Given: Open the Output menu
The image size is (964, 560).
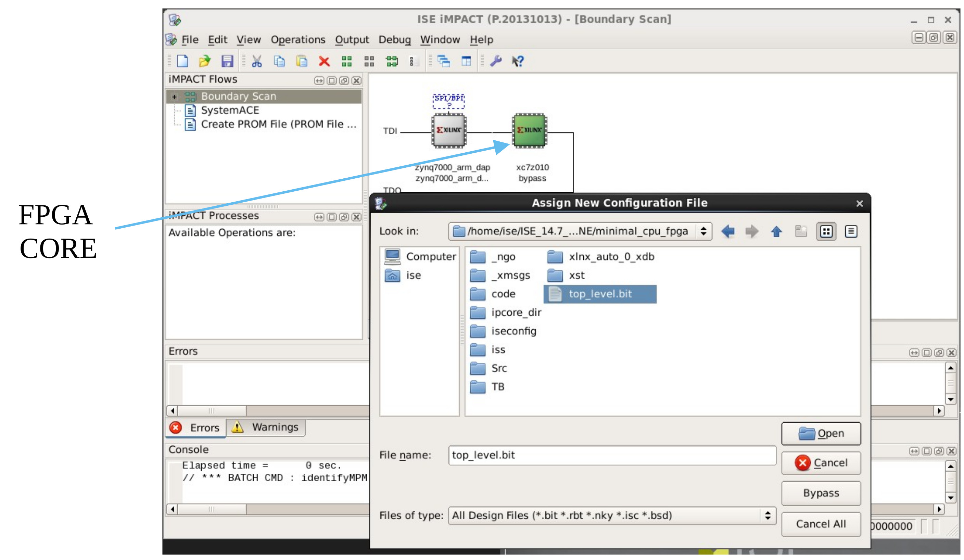Looking at the screenshot, I should click(352, 40).
